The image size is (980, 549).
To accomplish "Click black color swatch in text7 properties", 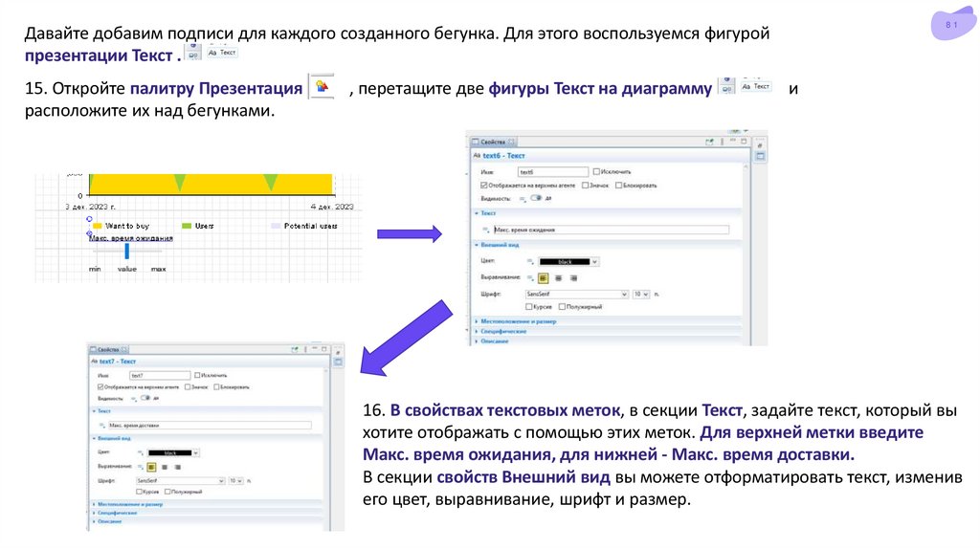I will 169,452.
